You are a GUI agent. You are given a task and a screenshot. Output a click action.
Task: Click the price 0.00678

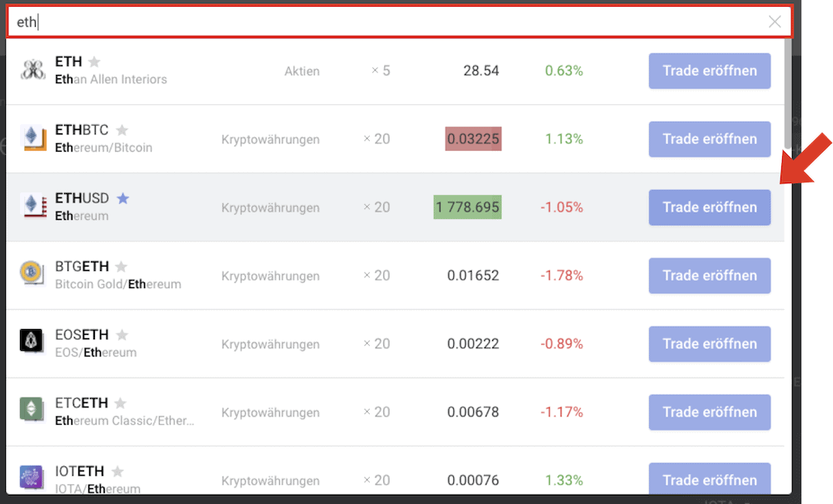click(473, 412)
